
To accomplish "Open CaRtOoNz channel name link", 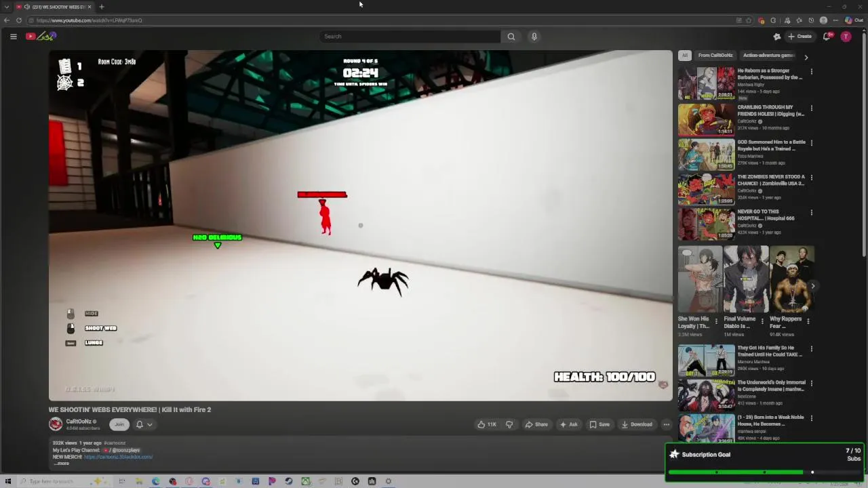I will (x=78, y=422).
